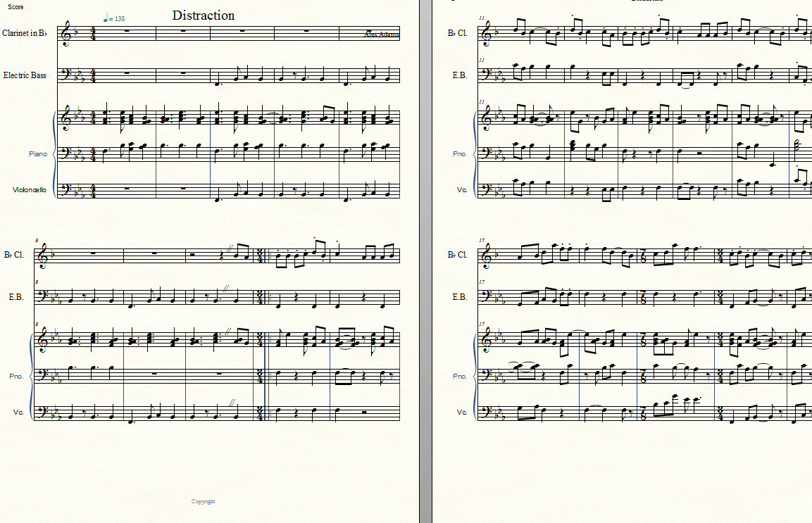Select "Pno." label of the measure 6 system
Viewport: 812px width, 523px height.
(17, 376)
